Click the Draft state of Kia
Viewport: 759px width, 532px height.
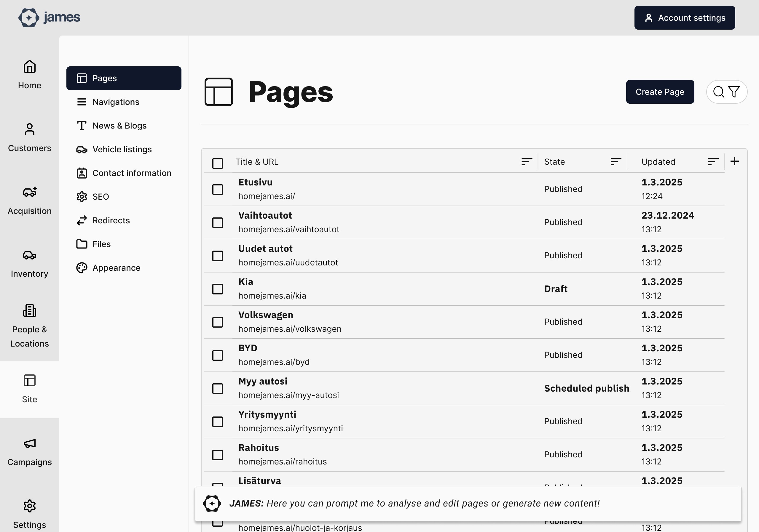click(556, 289)
